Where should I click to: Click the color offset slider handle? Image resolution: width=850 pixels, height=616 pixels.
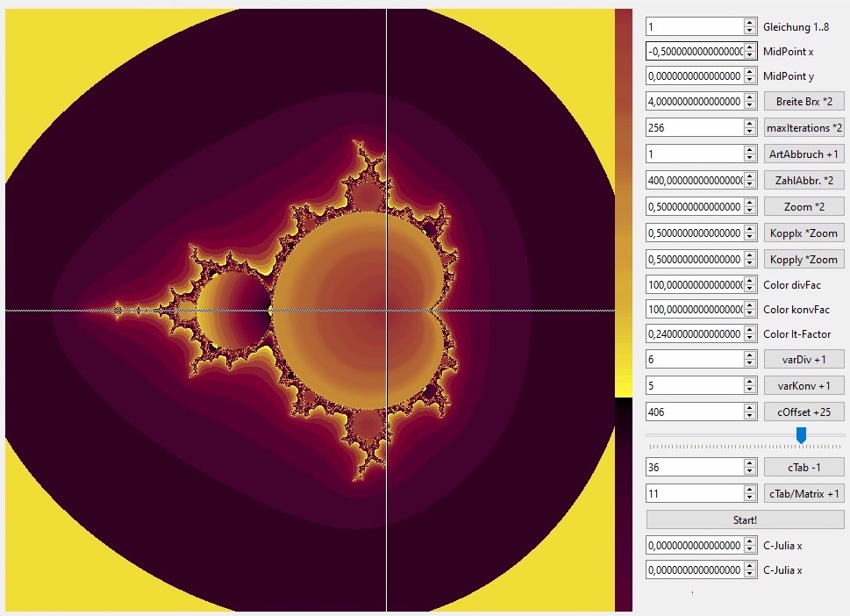pyautogui.click(x=801, y=435)
